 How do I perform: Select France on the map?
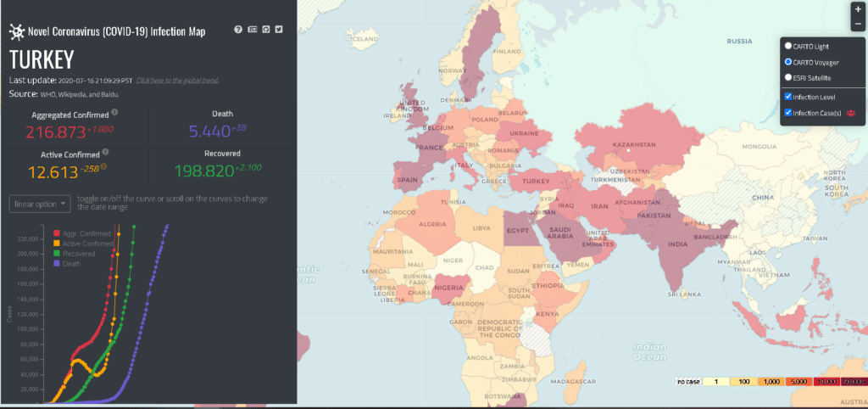(x=430, y=148)
